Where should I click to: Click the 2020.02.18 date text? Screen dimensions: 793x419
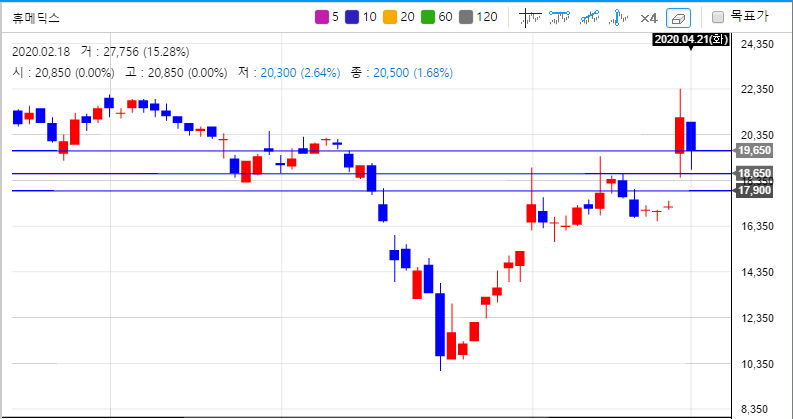coord(43,52)
